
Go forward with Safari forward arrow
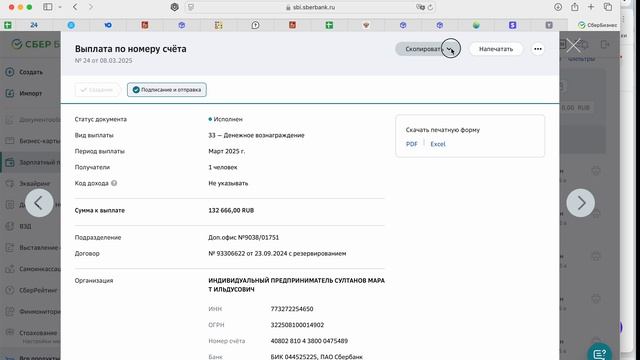click(91, 7)
